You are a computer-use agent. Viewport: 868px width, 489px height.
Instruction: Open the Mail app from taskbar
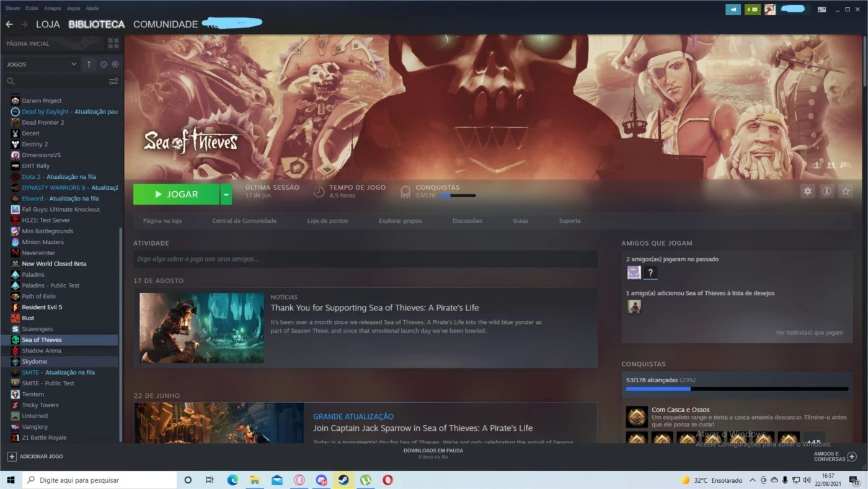click(x=277, y=480)
